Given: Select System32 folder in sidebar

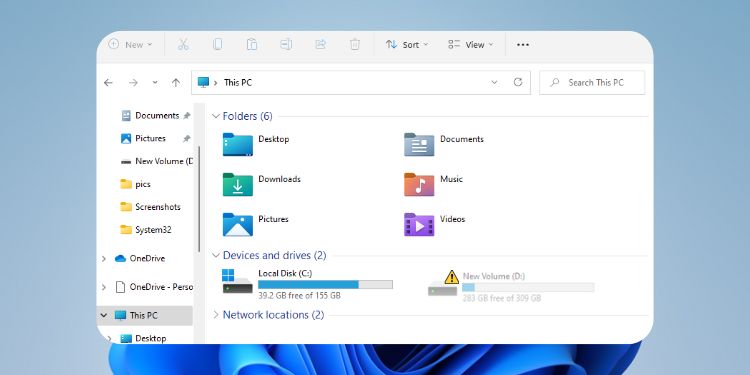Looking at the screenshot, I should [x=146, y=230].
